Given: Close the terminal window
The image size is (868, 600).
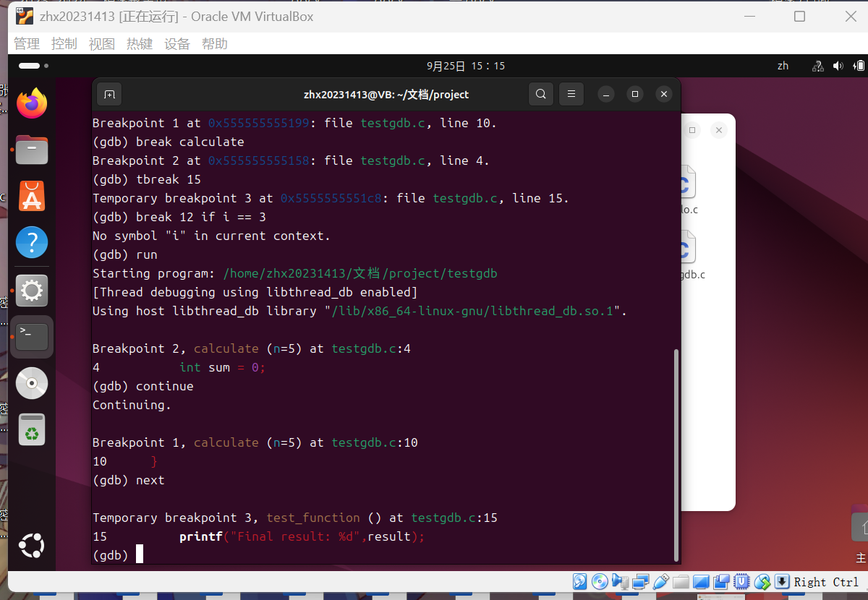Looking at the screenshot, I should pyautogui.click(x=664, y=94).
